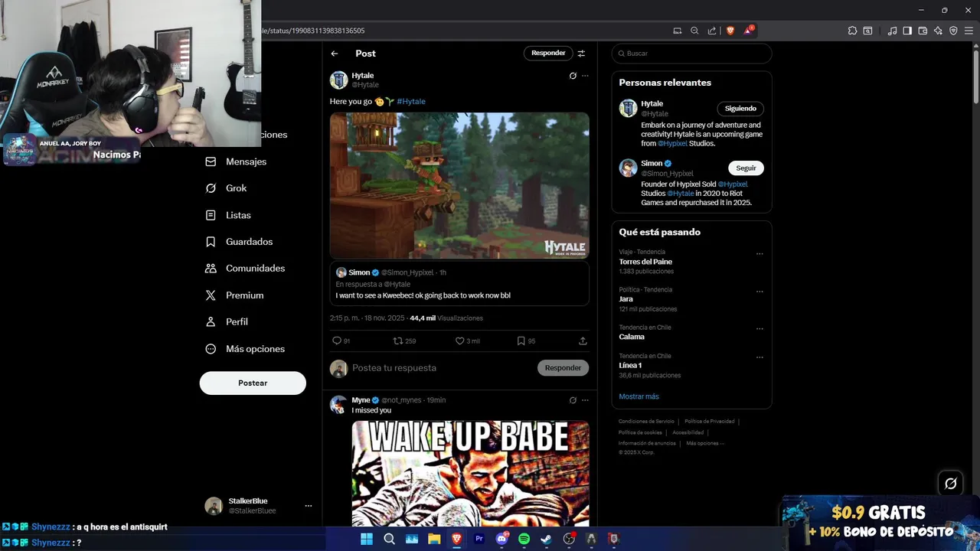
Task: Click the share page icon in address bar
Action: click(x=712, y=31)
